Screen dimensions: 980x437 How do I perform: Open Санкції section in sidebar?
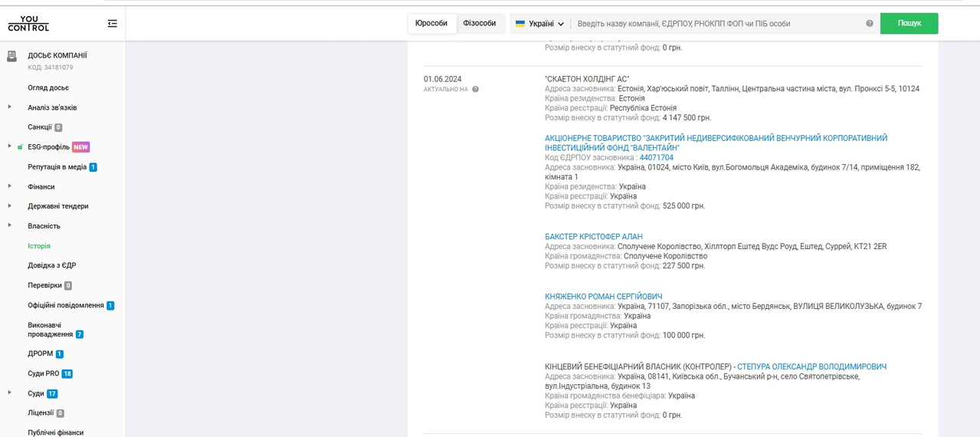(40, 127)
